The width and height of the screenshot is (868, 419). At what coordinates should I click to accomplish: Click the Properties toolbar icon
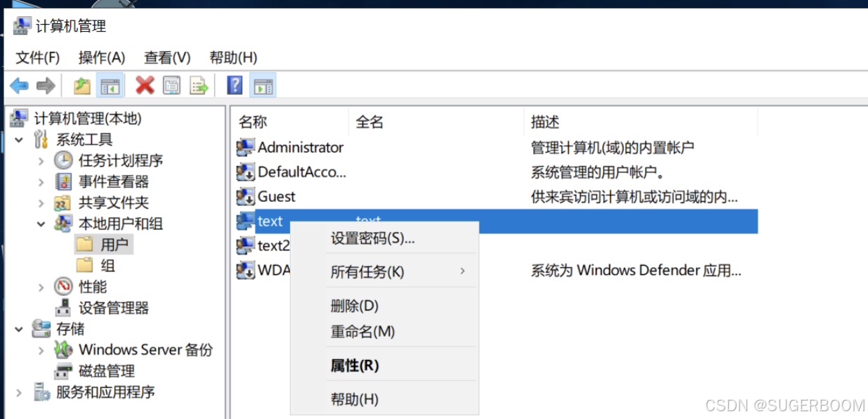(x=172, y=86)
